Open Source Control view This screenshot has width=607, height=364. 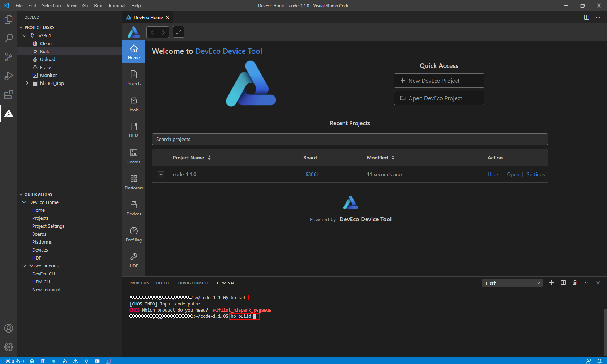[9, 57]
